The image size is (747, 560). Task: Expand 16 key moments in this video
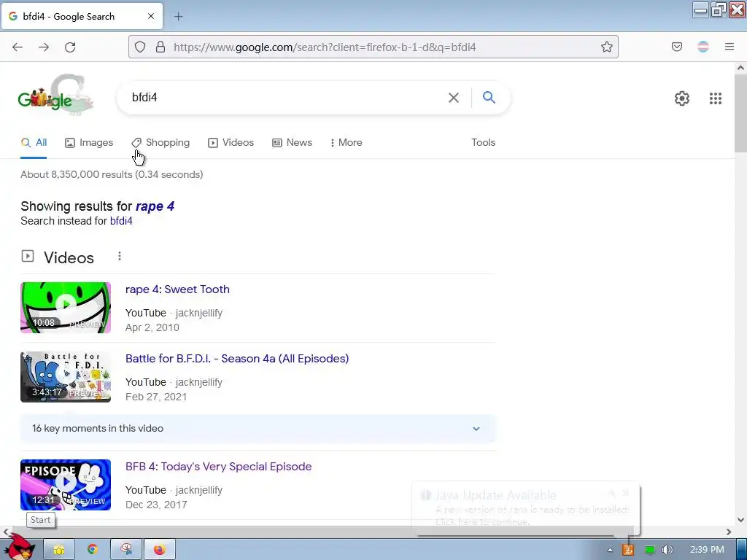[258, 429]
